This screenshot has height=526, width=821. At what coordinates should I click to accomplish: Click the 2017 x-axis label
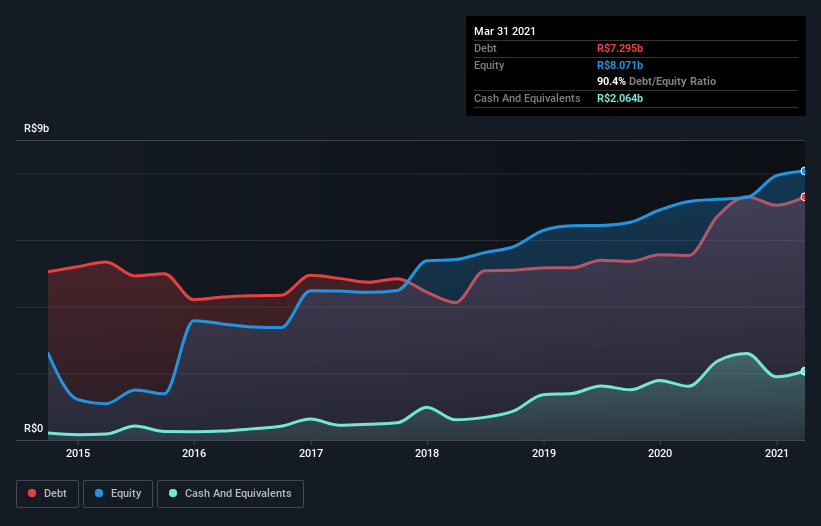click(x=311, y=453)
